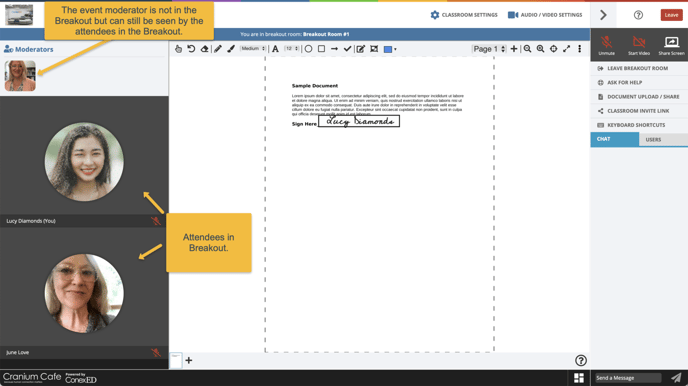
Task: Click the red Leave button
Action: click(671, 15)
